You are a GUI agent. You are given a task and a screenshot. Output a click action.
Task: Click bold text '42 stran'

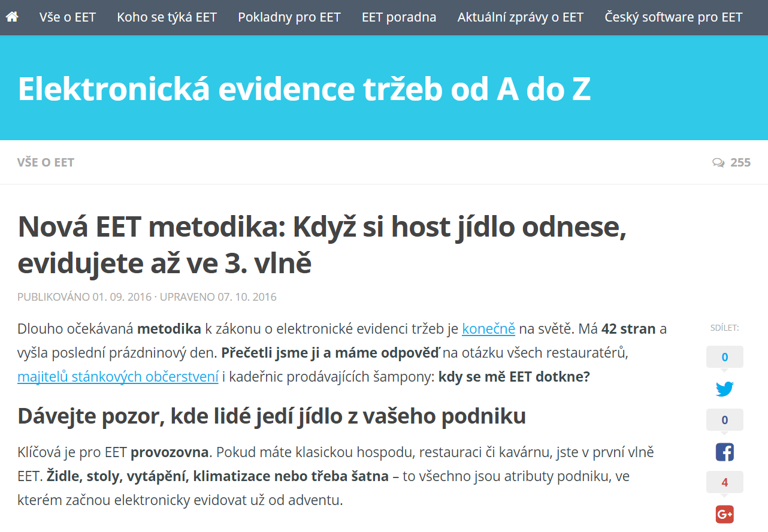628,328
